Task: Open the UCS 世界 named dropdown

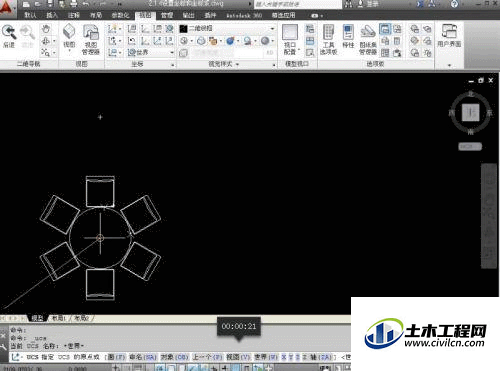Action: tap(152, 52)
